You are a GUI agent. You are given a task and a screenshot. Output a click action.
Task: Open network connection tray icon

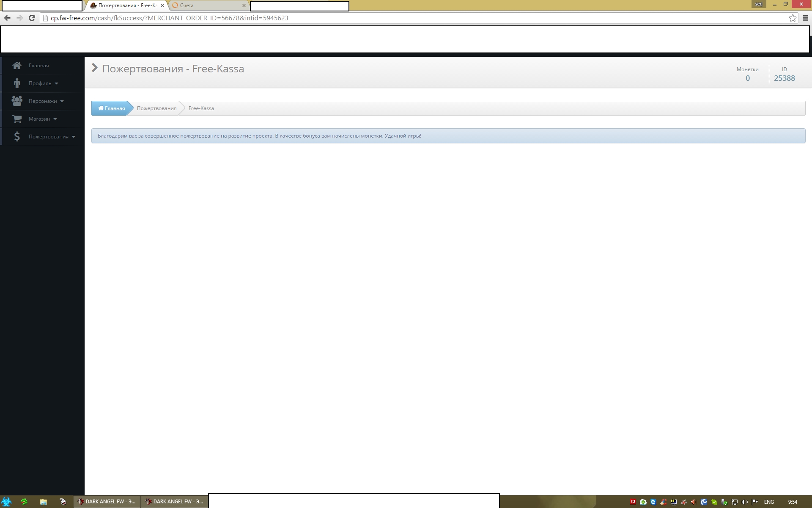pos(735,502)
